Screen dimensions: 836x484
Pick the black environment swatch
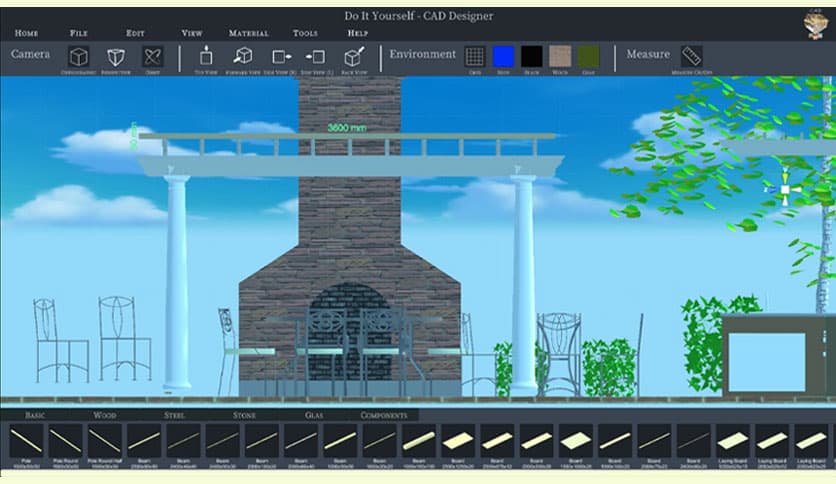coord(532,56)
